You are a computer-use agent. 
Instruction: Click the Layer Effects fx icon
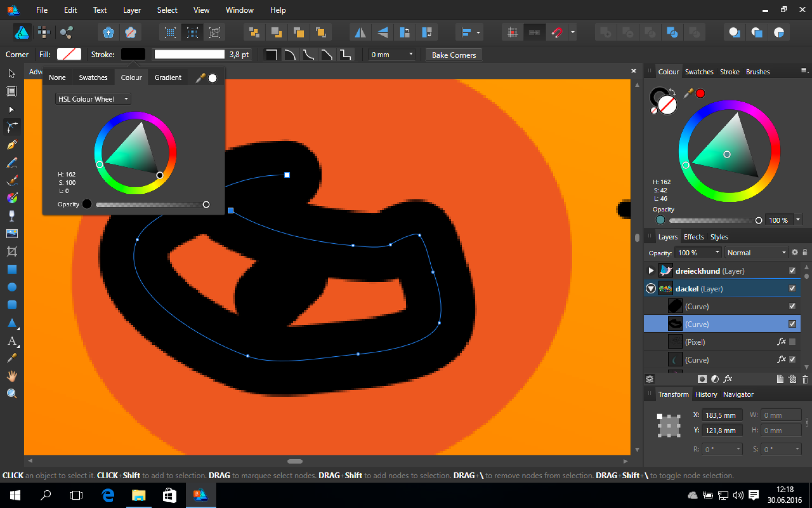click(x=727, y=379)
